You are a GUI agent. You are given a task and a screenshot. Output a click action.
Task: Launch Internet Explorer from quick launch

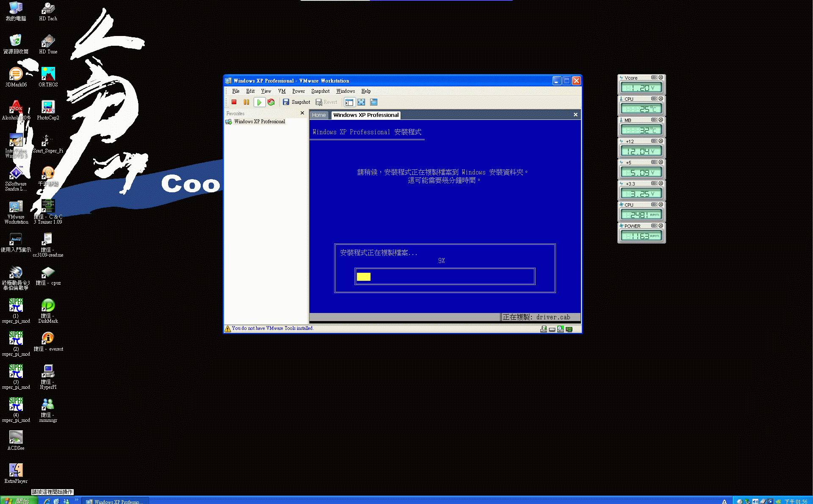(47, 501)
